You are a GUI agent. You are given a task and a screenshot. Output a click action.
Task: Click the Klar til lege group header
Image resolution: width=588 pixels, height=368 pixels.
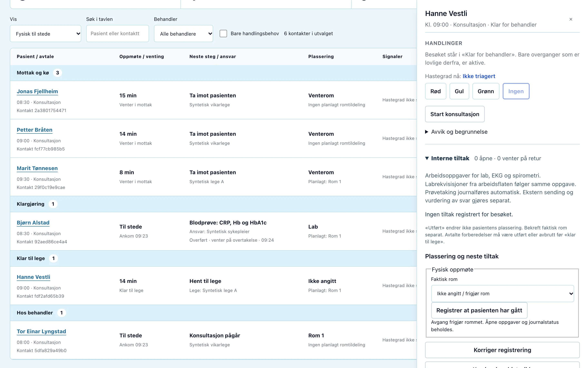coord(213,258)
